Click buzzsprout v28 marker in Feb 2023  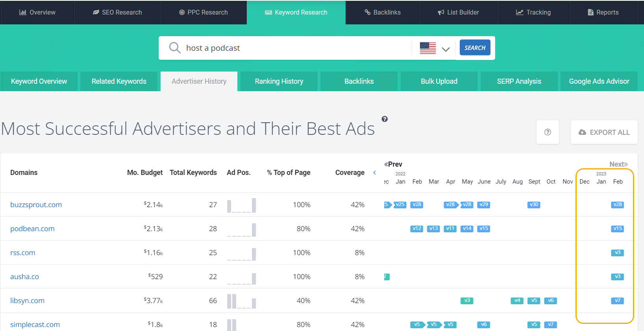coord(618,204)
